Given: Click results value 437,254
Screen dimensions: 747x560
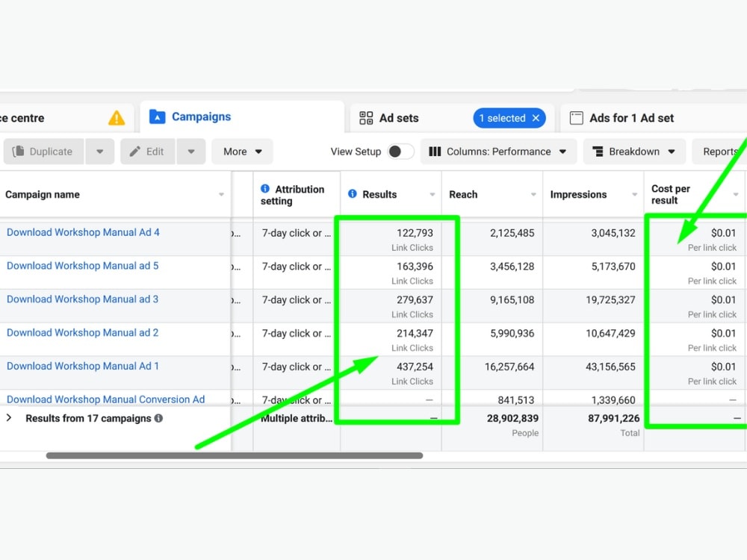Looking at the screenshot, I should point(415,366).
